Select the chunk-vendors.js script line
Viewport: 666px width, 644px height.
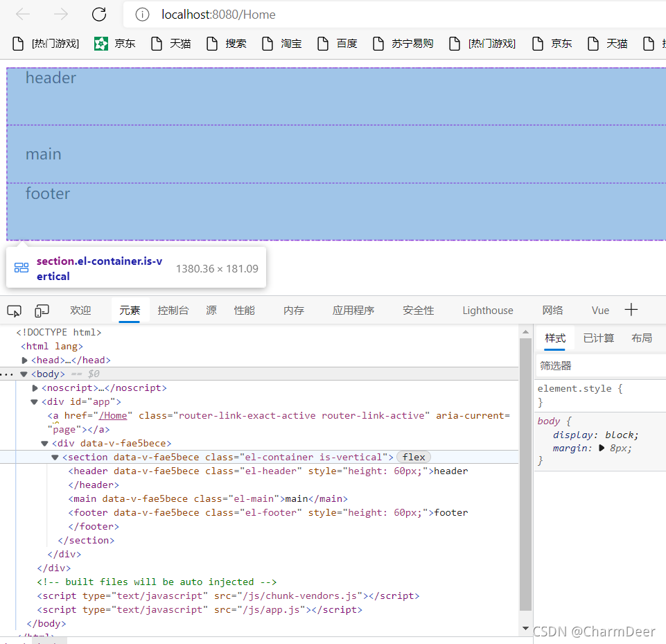(x=228, y=596)
